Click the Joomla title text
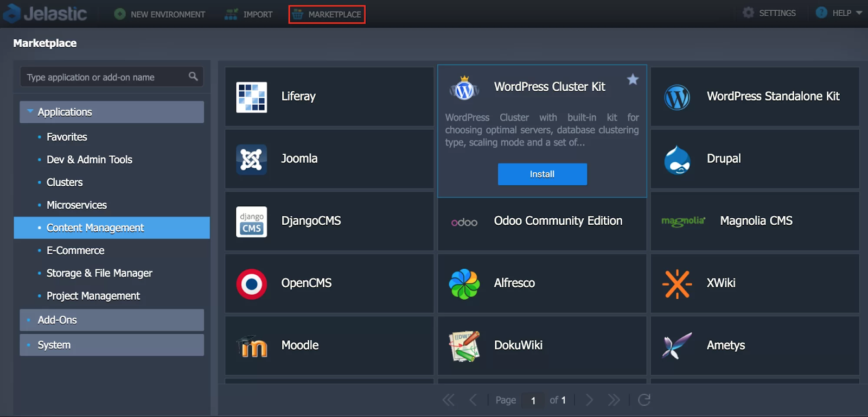 point(299,159)
